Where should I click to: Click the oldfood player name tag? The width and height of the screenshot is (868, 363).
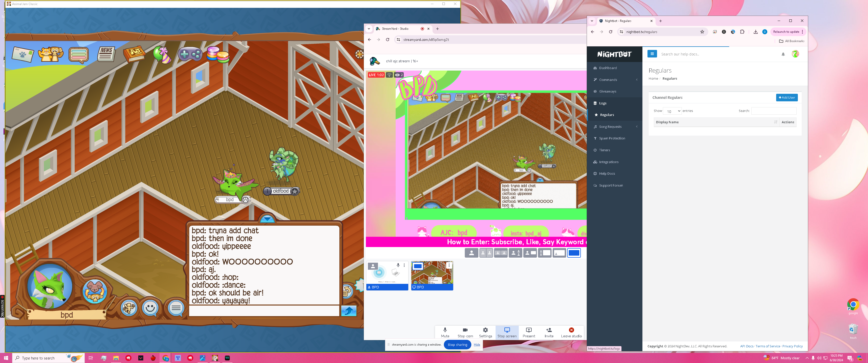pos(281,191)
